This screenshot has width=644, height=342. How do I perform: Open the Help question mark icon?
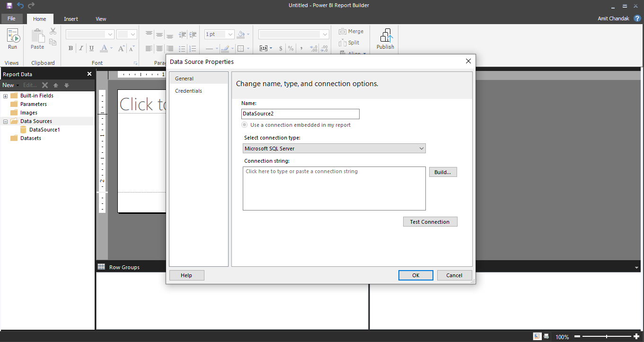click(637, 18)
